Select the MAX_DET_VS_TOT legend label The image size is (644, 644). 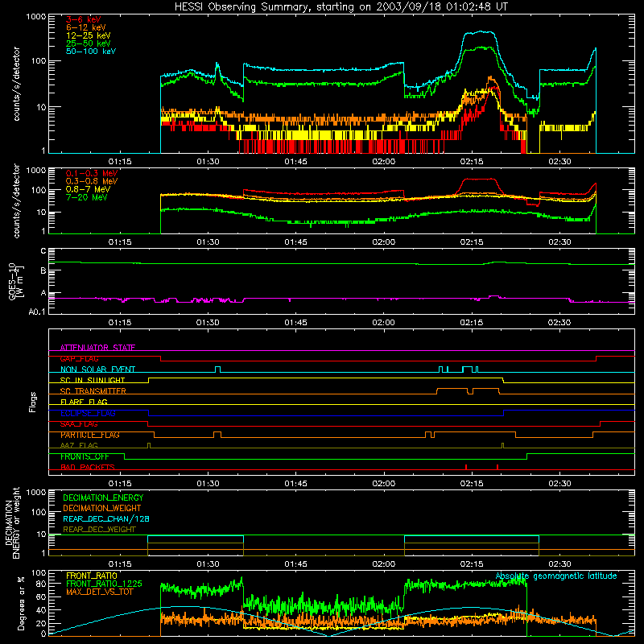click(x=100, y=592)
